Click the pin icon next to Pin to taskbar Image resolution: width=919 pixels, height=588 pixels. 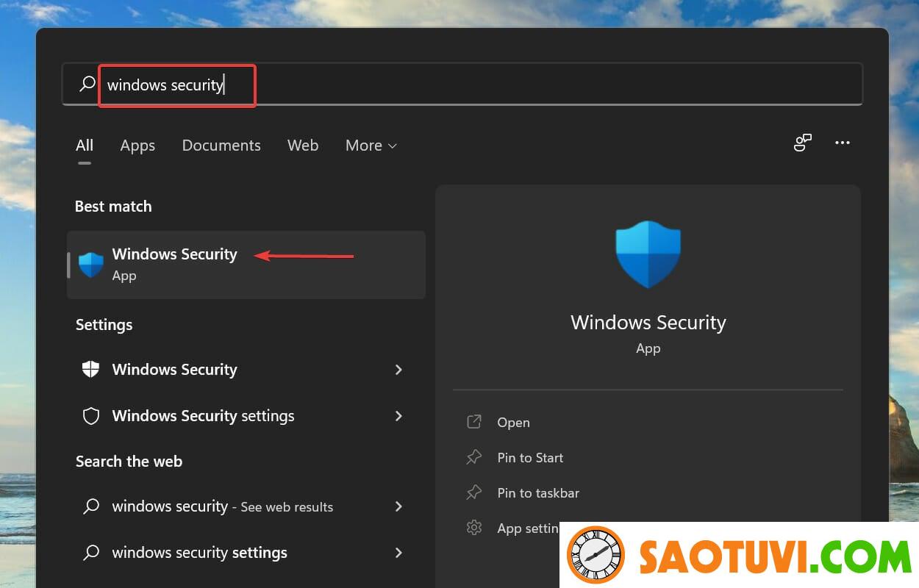pyautogui.click(x=474, y=492)
